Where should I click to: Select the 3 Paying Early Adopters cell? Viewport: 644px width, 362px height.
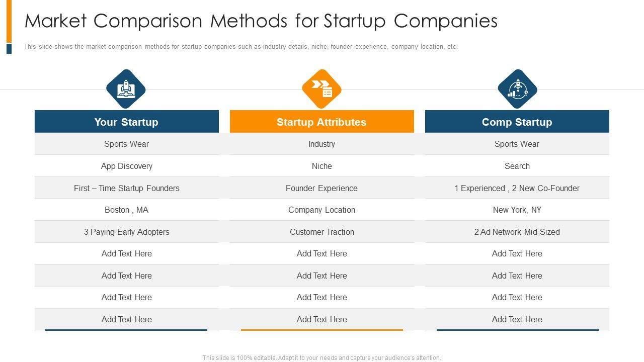pyautogui.click(x=126, y=232)
